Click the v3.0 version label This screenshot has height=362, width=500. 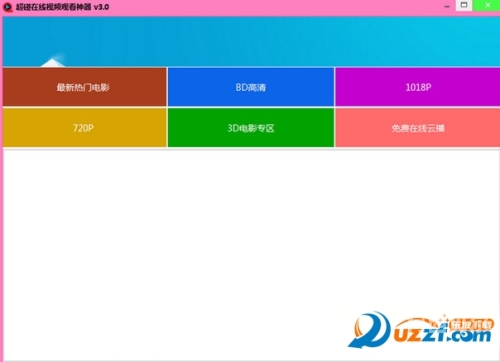point(101,7)
